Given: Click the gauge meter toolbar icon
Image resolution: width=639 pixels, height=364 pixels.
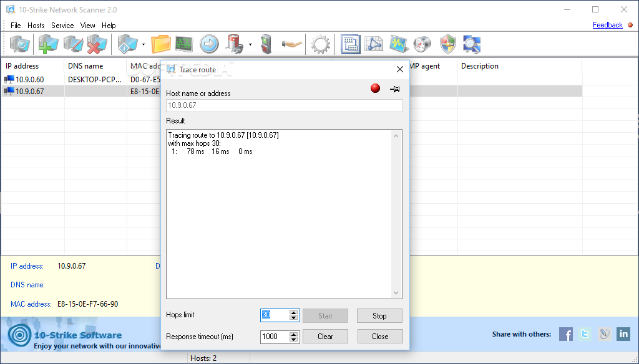Looking at the screenshot, I should (x=422, y=44).
